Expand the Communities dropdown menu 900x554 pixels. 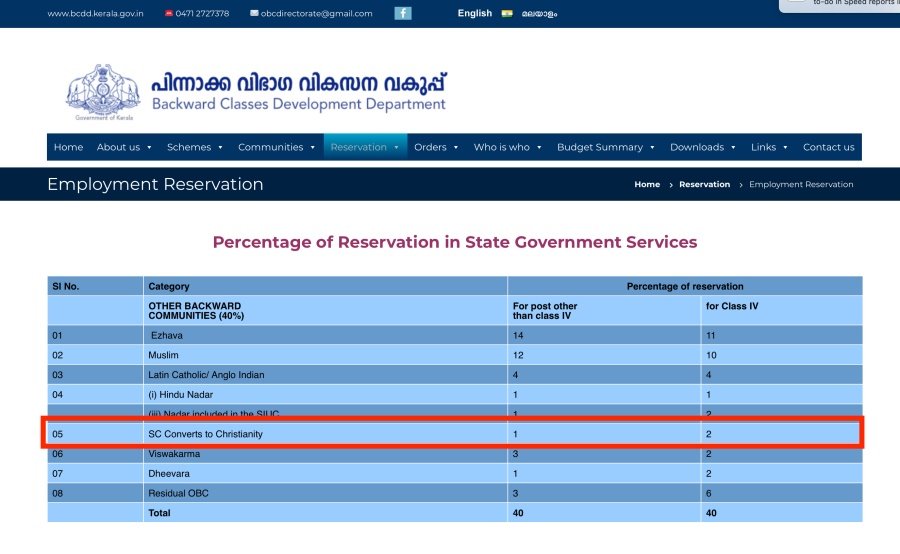[x=275, y=147]
